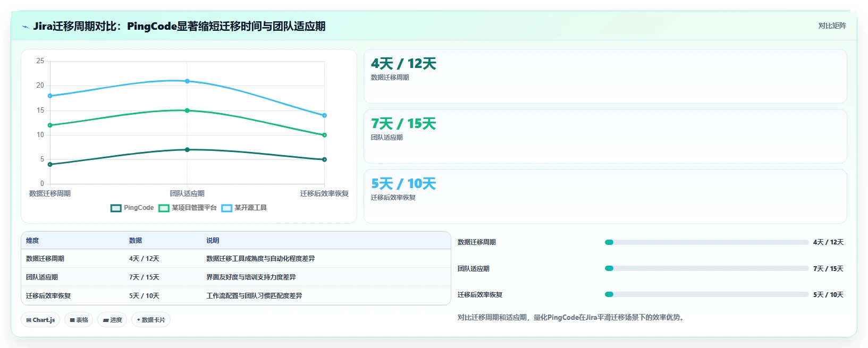
Task: Click table cell 迁移后效率恢复
Action: pyautogui.click(x=48, y=296)
